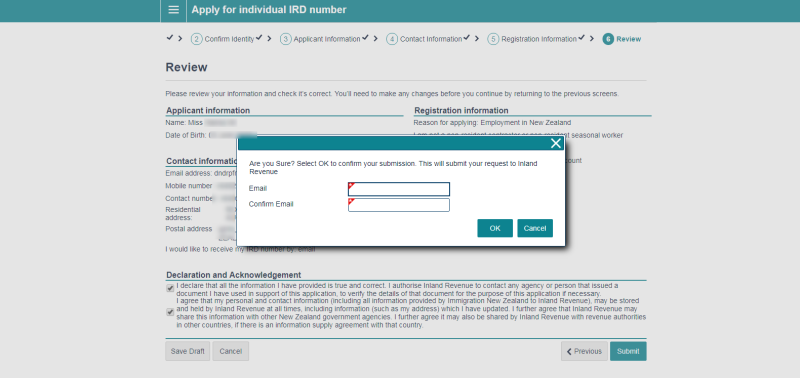The width and height of the screenshot is (800, 378).
Task: Go to step 5 Registration Information
Action: tap(532, 39)
